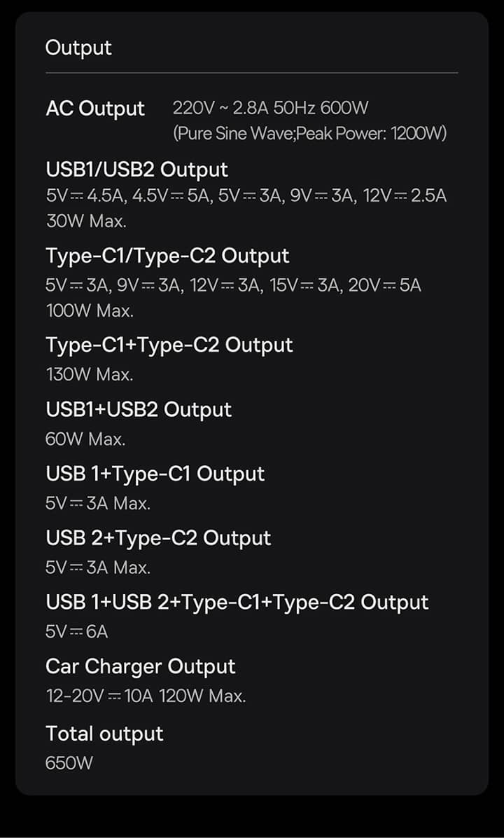The width and height of the screenshot is (504, 838).
Task: Click the four-port USB and Type-C Output heading
Action: [237, 603]
